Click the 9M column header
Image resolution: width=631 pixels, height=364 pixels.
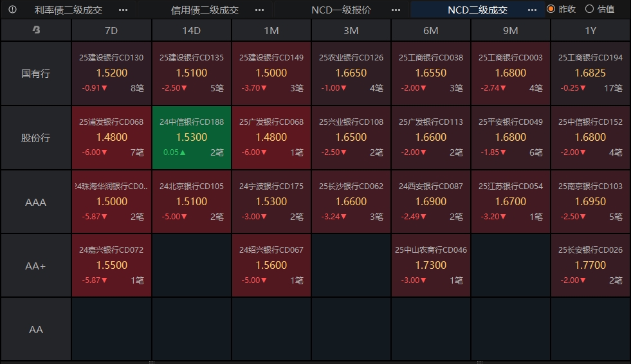(510, 30)
